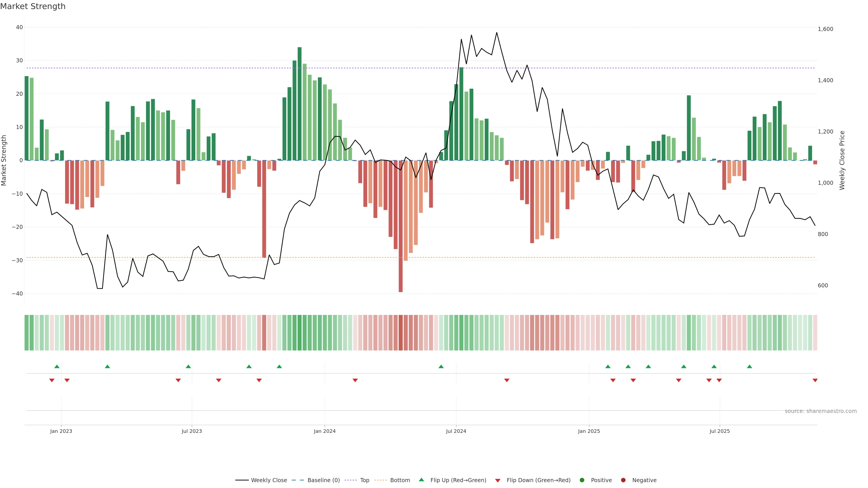This screenshot has width=868, height=488.
Task: Click the Market Strength chart title
Action: point(33,6)
